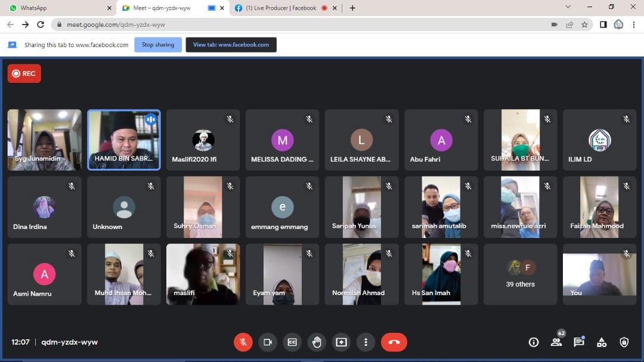Viewport: 644px width, 362px height.
Task: Click the Unknown participant avatar
Action: (x=123, y=207)
